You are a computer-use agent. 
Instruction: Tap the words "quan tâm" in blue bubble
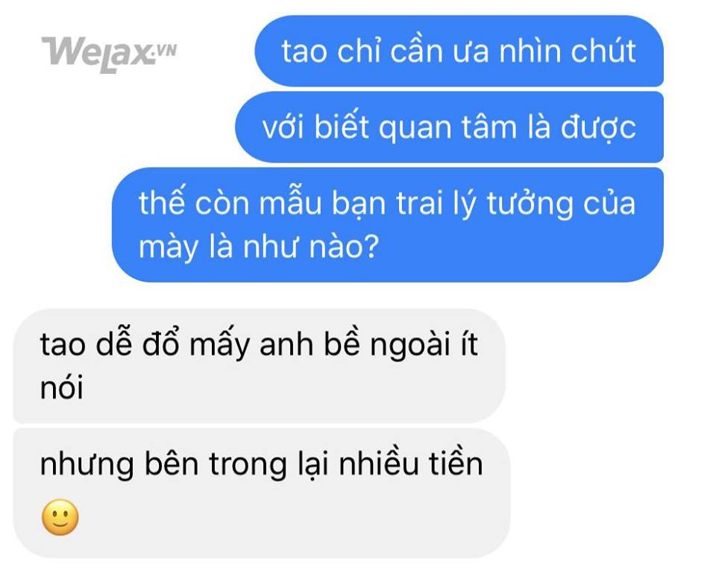[448, 127]
